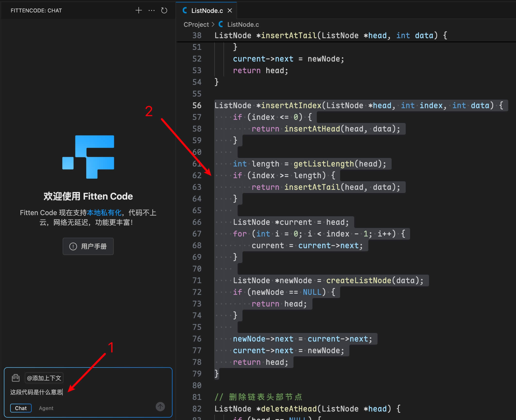The height and width of the screenshot is (420, 516).
Task: Open CProject breadcrumb folder
Action: pos(196,24)
